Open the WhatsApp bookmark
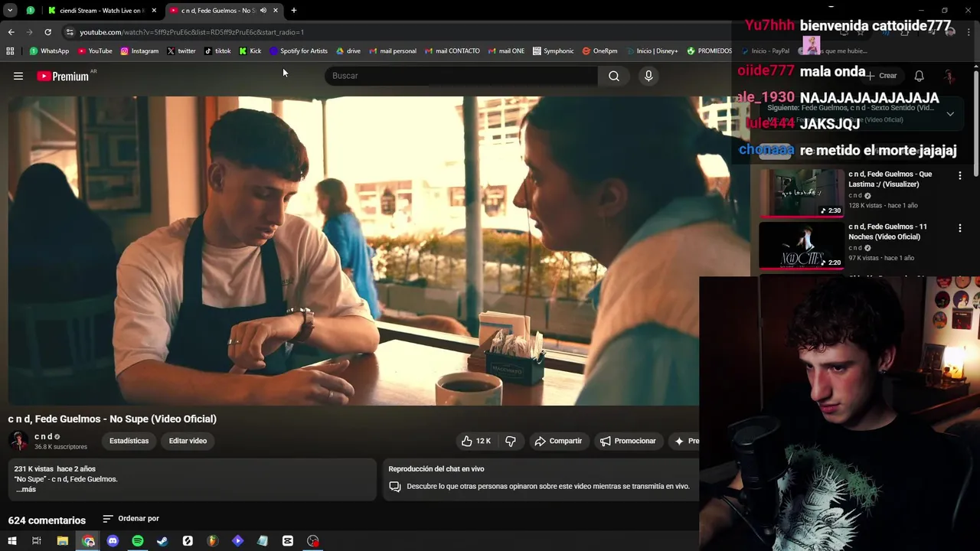 pyautogui.click(x=49, y=51)
